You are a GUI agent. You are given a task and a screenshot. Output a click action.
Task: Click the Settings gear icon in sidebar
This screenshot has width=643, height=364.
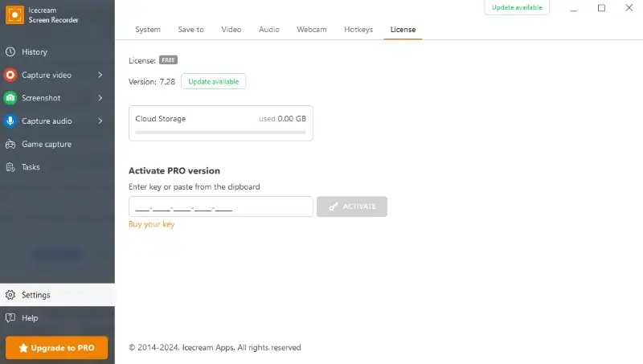10,295
